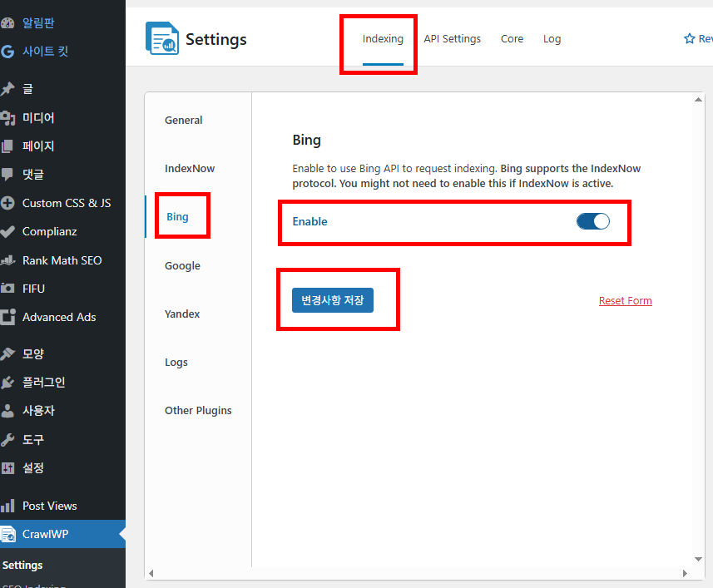Click the scroll right arrow
713x588 pixels.
point(685,574)
